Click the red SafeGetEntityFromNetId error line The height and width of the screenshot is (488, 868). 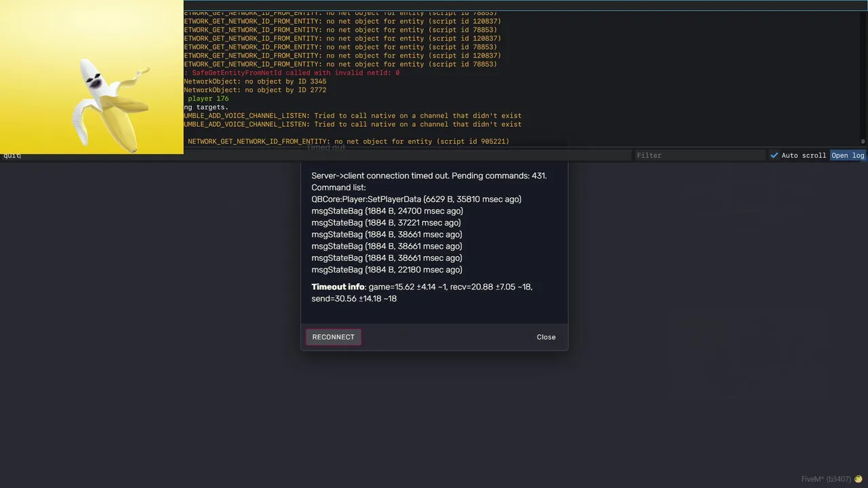pyautogui.click(x=292, y=73)
